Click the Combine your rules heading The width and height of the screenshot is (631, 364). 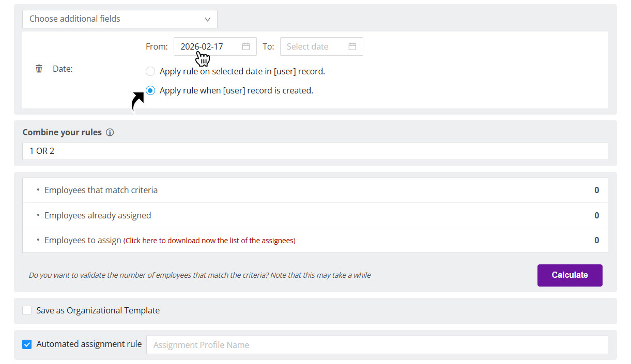tap(62, 132)
